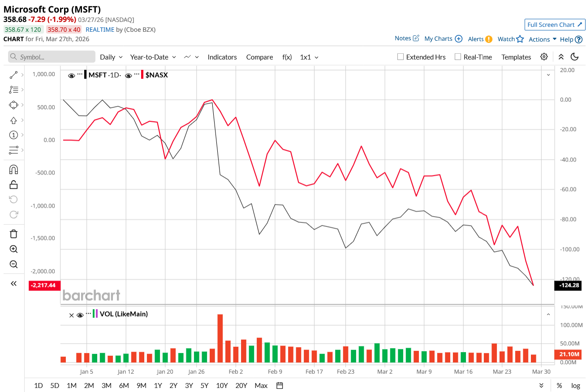The image size is (586, 392).
Task: Click the VOL green color swatch
Action: coord(94,314)
